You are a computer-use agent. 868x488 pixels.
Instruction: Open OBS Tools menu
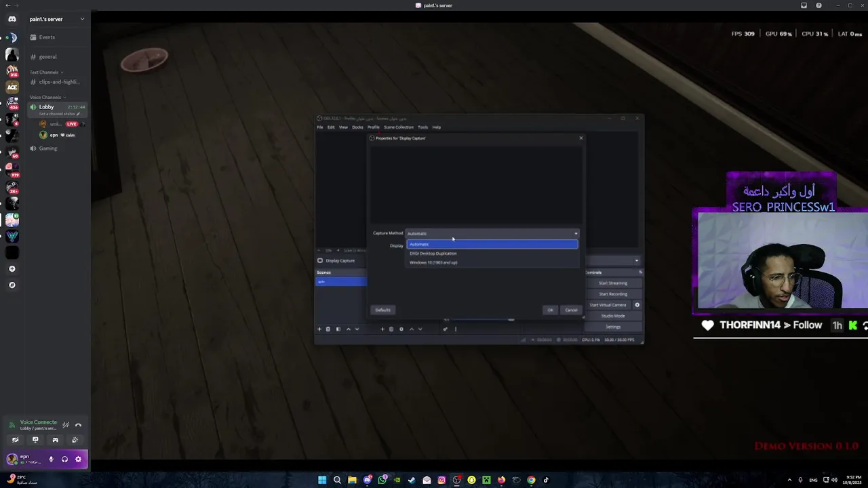pyautogui.click(x=422, y=127)
